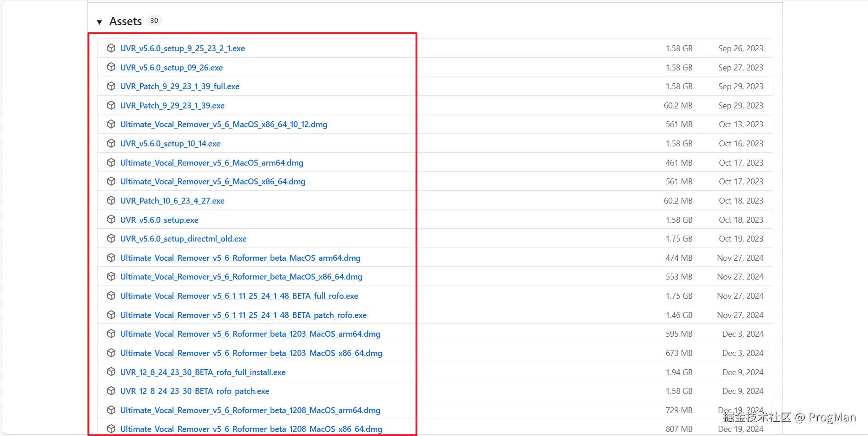Open the UVR_Patch_10_6_23_4_27.exe link
This screenshot has width=868, height=436.
tap(173, 201)
